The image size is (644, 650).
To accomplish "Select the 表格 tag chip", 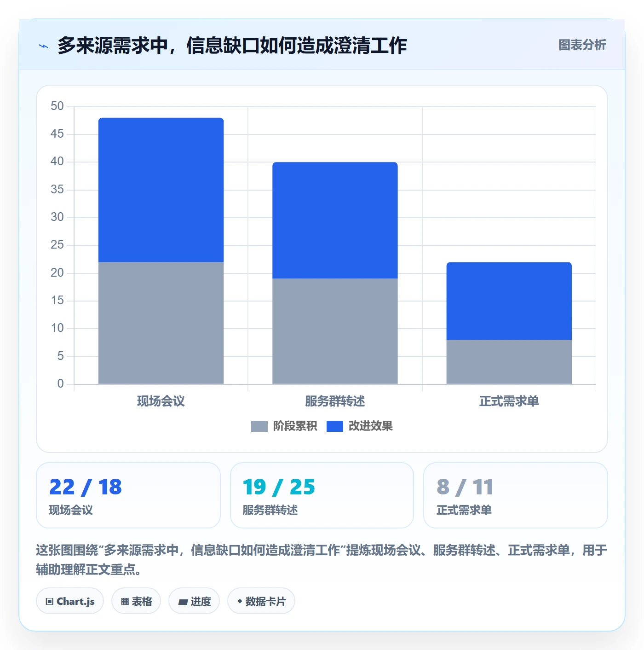I will (136, 601).
